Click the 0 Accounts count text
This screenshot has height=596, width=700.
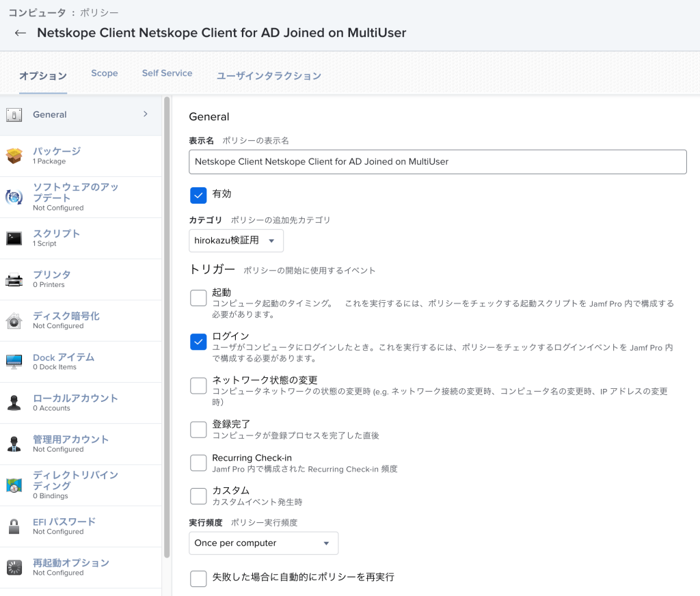click(51, 408)
